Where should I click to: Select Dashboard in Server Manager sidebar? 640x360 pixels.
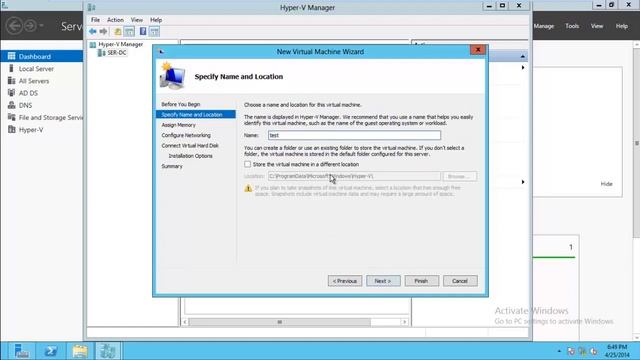(42, 56)
